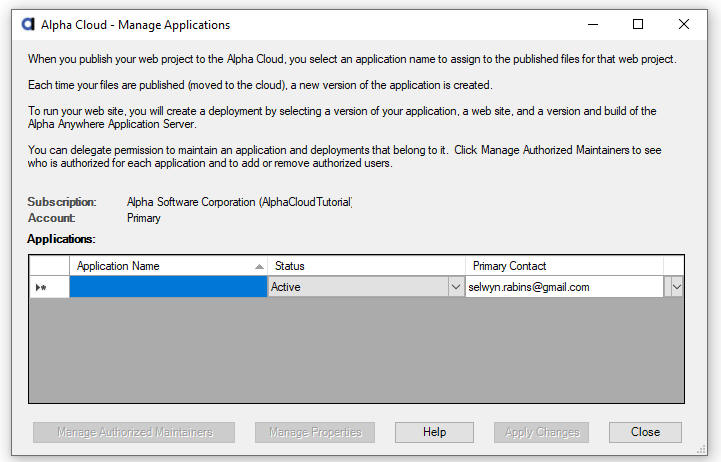Image resolution: width=721 pixels, height=462 pixels.
Task: Maximize the Manage Applications window
Action: [x=638, y=24]
